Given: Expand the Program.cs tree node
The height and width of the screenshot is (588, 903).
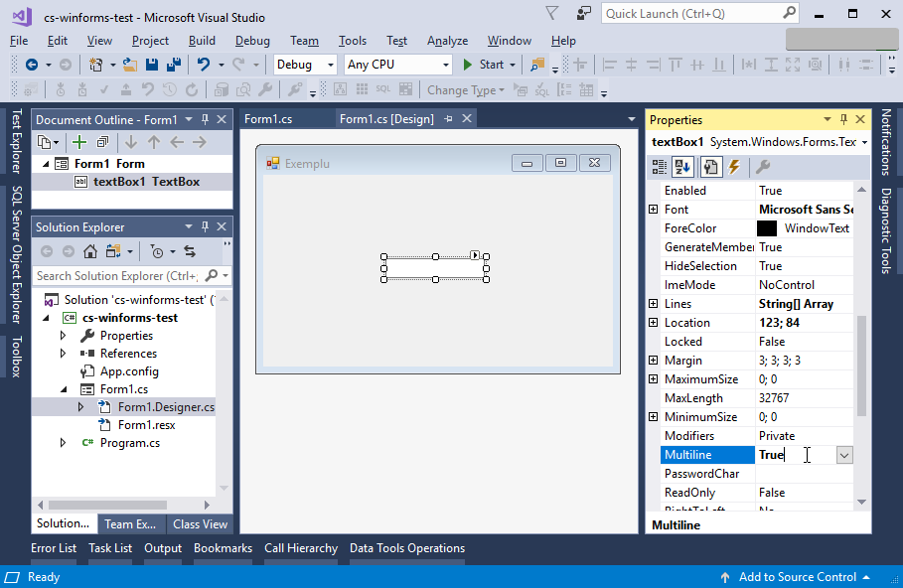Looking at the screenshot, I should [64, 443].
